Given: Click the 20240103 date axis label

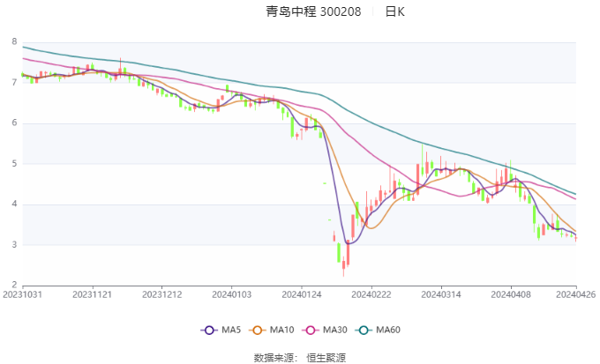Looking at the screenshot, I should 231,294.
